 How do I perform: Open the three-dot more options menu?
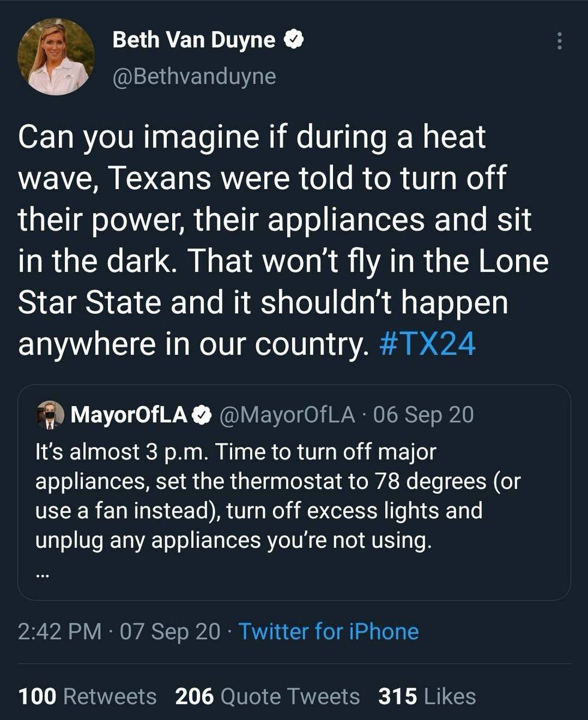pyautogui.click(x=560, y=41)
